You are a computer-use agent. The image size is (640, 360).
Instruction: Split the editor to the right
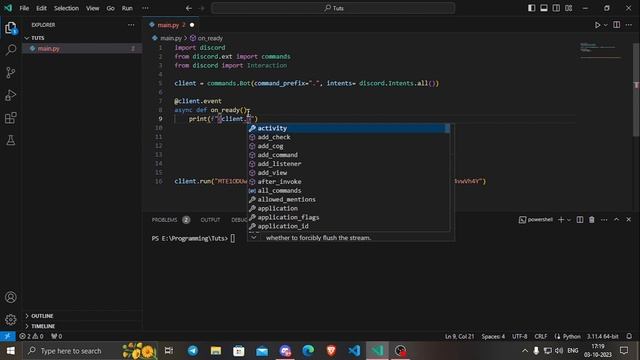tap(616, 25)
